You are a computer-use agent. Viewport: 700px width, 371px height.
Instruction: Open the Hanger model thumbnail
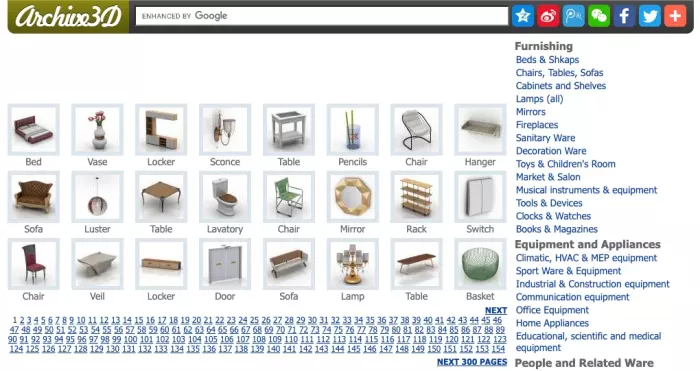pyautogui.click(x=480, y=129)
